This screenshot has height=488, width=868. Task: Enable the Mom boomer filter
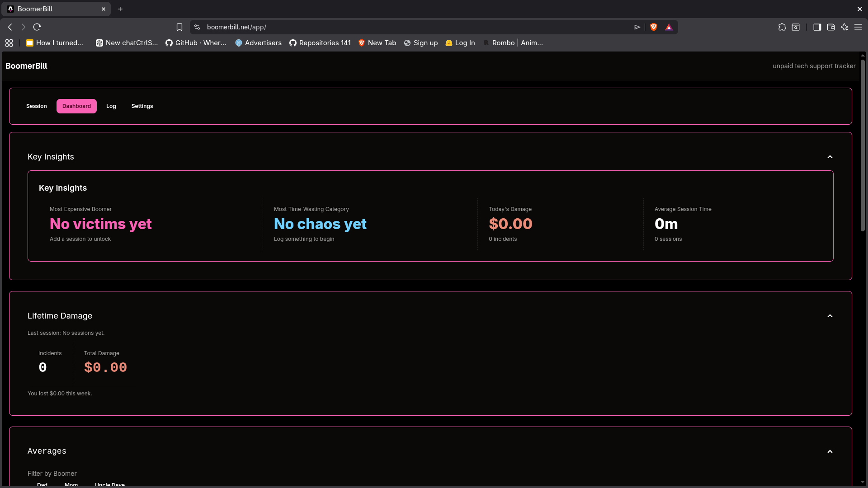pyautogui.click(x=71, y=485)
